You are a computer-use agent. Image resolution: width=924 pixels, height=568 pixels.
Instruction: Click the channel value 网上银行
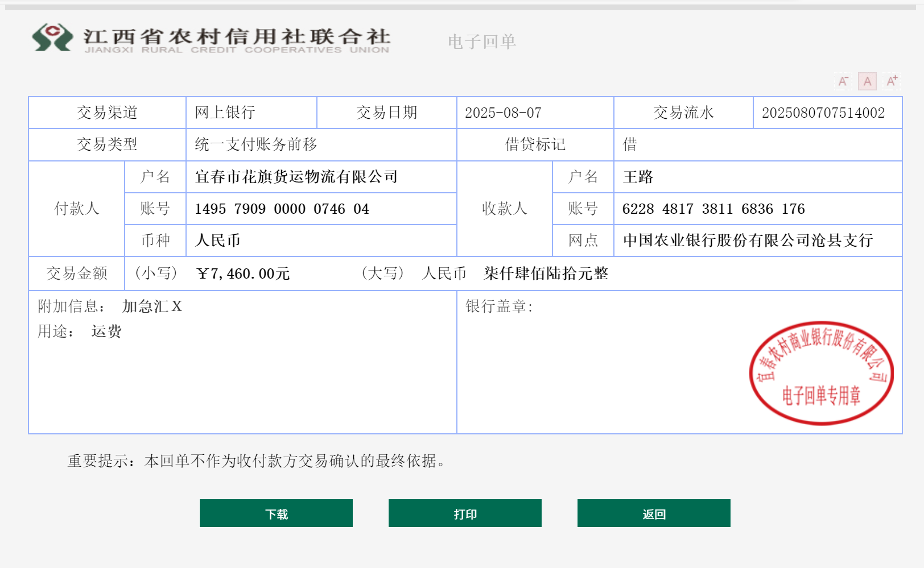coord(225,113)
